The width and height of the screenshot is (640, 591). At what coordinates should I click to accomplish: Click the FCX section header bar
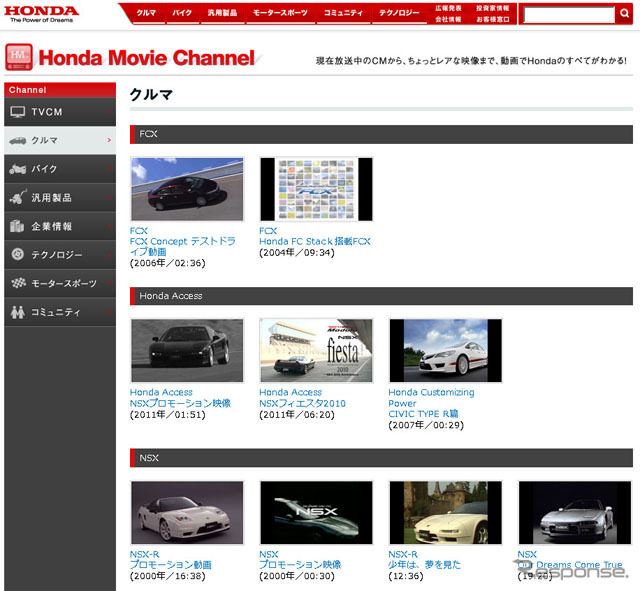pyautogui.click(x=381, y=134)
